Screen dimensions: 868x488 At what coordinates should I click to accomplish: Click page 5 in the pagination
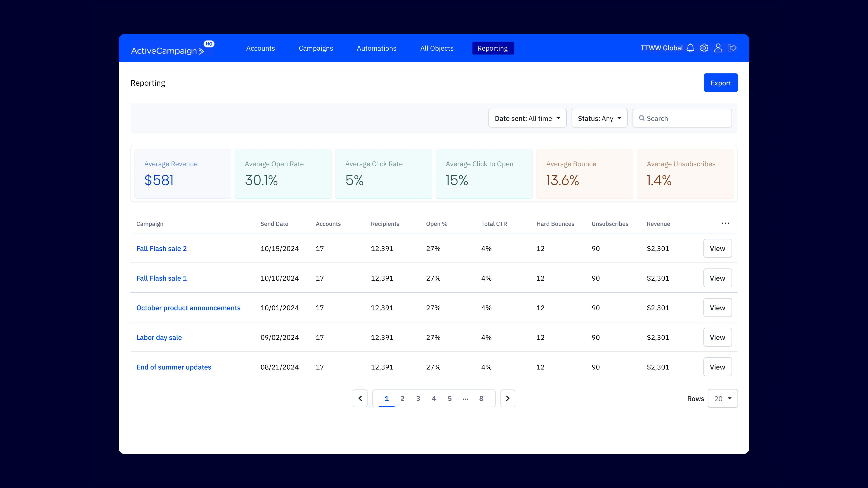pos(450,398)
